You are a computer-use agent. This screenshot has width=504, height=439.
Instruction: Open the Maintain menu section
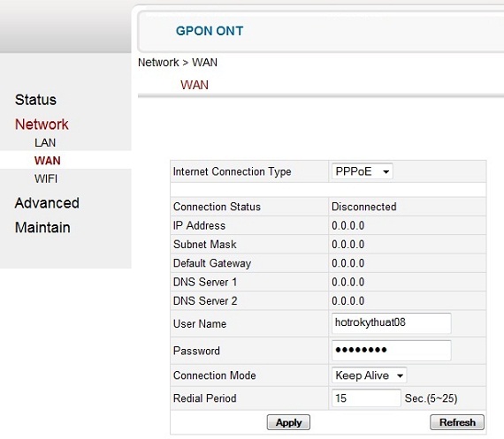(42, 228)
